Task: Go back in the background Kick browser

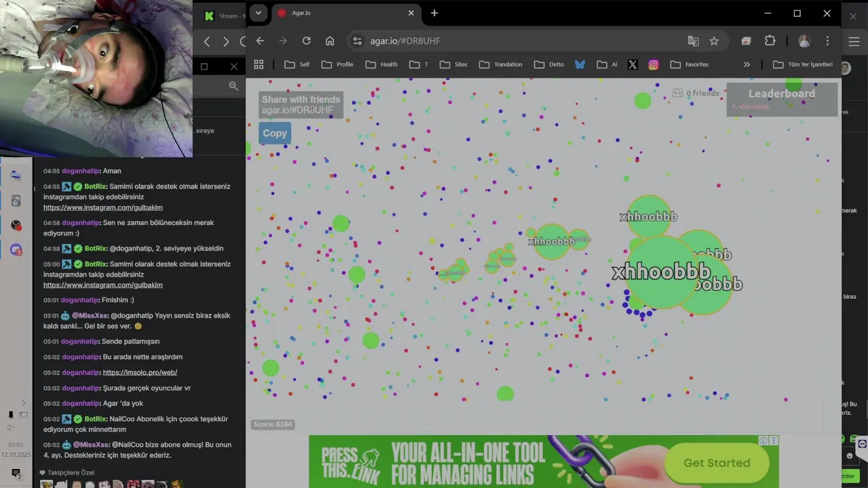Action: pos(208,41)
